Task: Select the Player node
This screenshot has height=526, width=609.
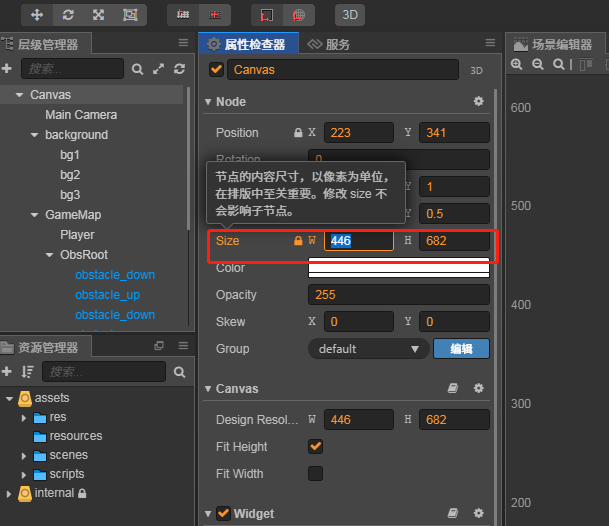Action: tap(77, 235)
